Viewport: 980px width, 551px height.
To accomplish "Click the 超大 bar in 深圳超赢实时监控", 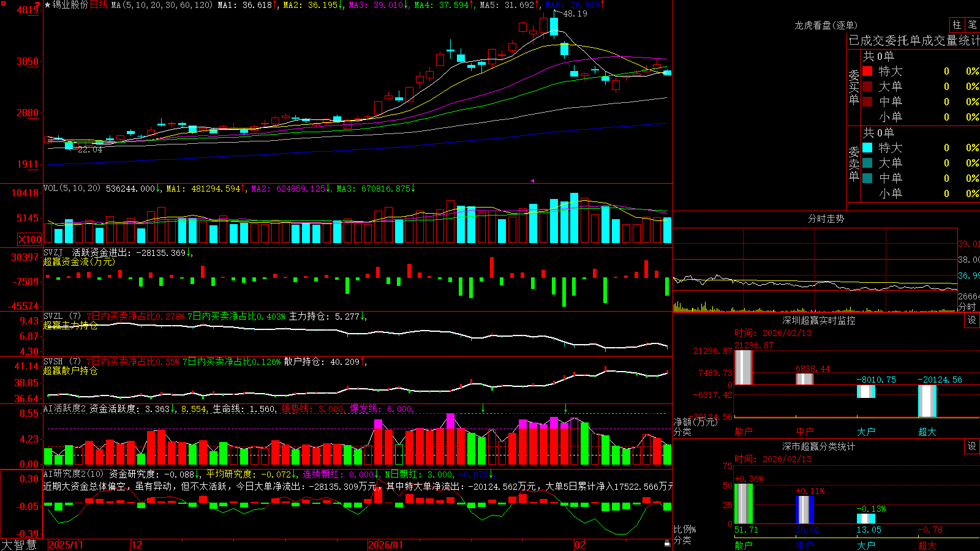I will pos(927,401).
